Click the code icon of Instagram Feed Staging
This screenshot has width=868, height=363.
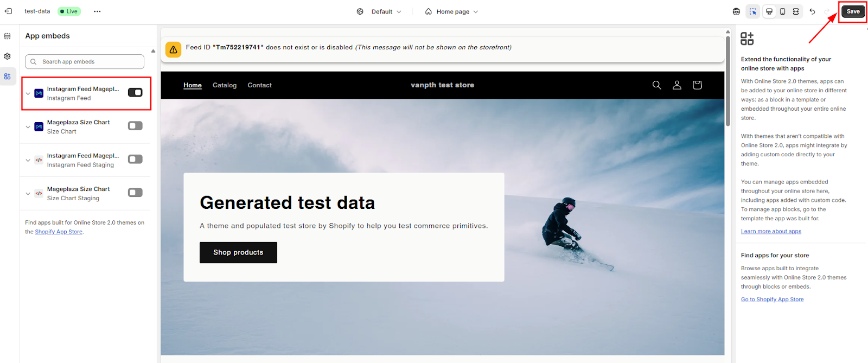click(x=39, y=160)
